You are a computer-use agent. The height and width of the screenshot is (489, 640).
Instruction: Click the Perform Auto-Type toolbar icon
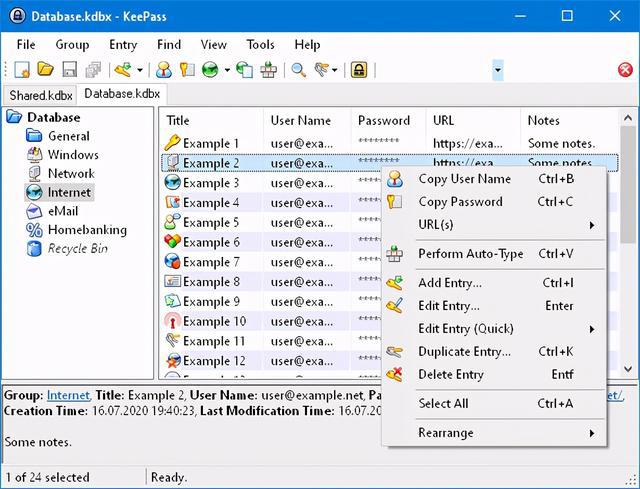coord(269,70)
